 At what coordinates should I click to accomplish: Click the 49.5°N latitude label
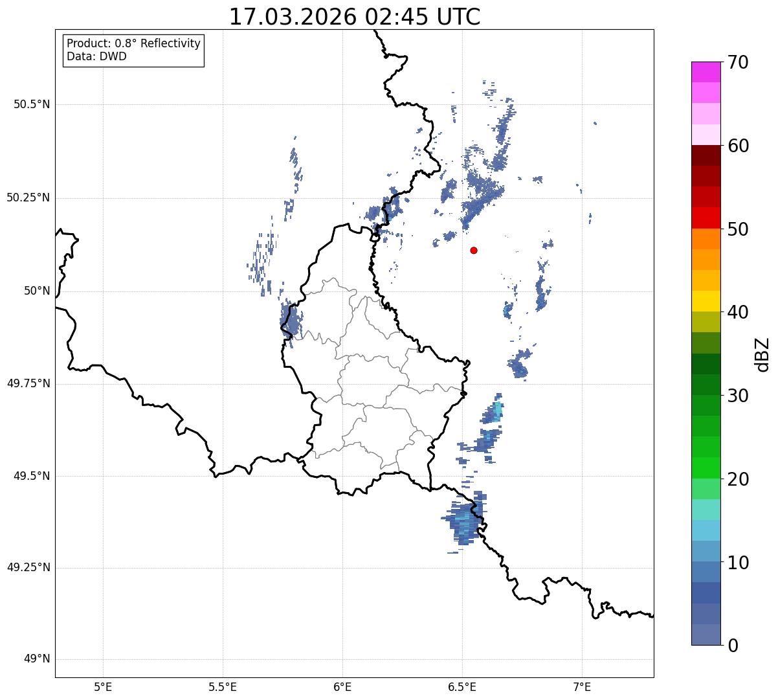click(32, 476)
